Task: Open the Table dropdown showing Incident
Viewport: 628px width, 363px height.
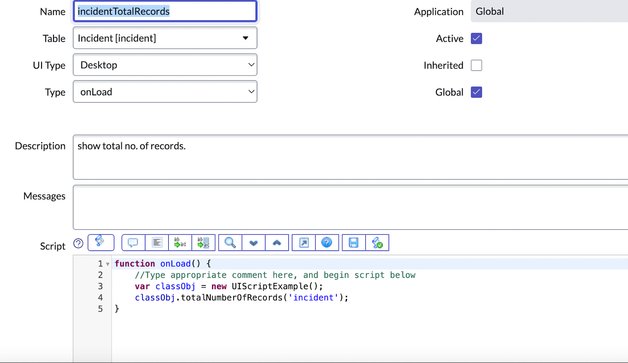Action: click(x=165, y=38)
